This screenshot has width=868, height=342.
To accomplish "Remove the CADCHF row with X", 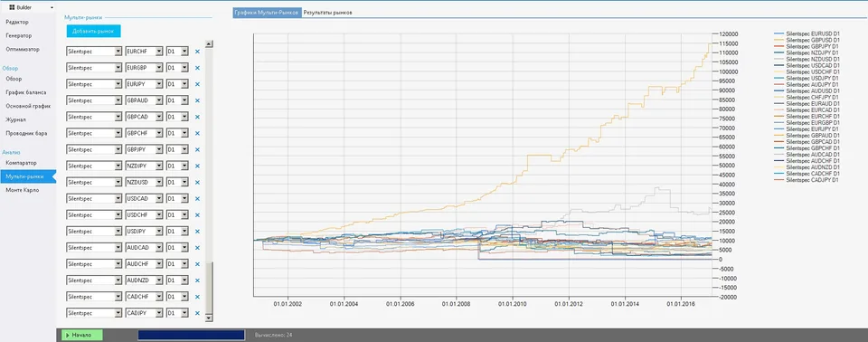I will pyautogui.click(x=197, y=297).
